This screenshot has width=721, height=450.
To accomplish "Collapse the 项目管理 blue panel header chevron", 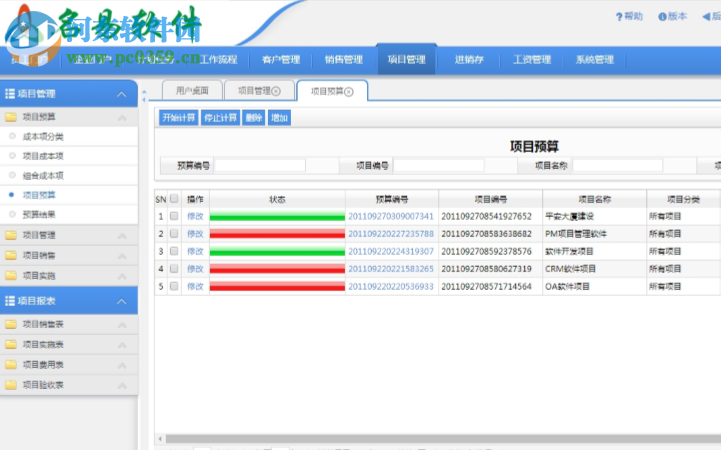I will 121,94.
